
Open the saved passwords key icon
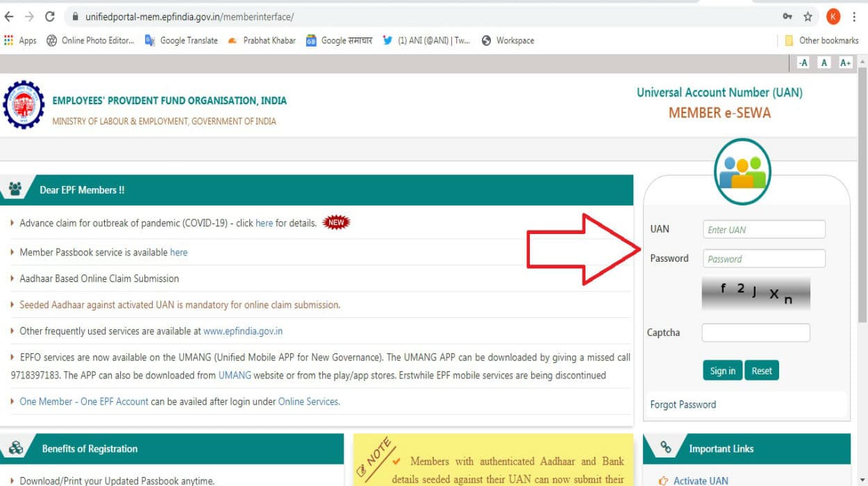pos(787,17)
